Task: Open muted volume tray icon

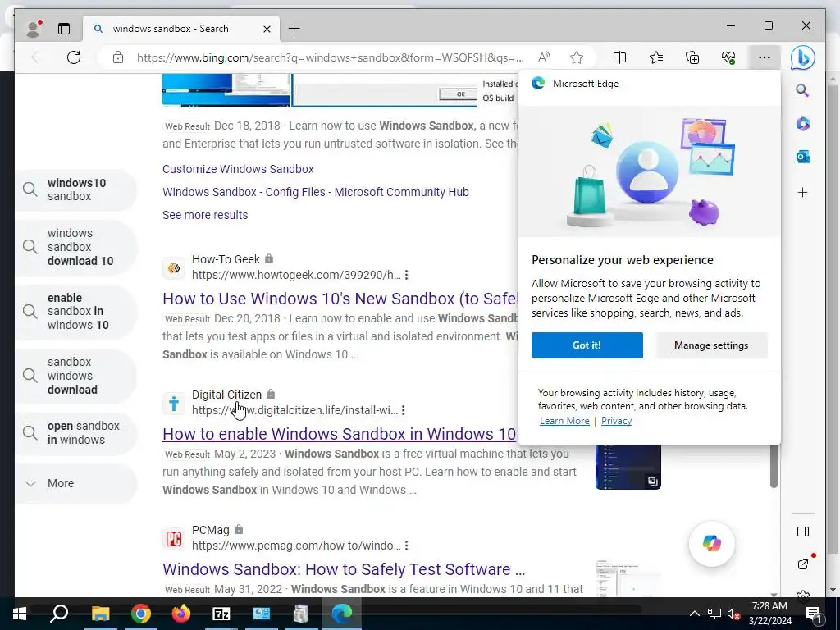Action: point(733,614)
